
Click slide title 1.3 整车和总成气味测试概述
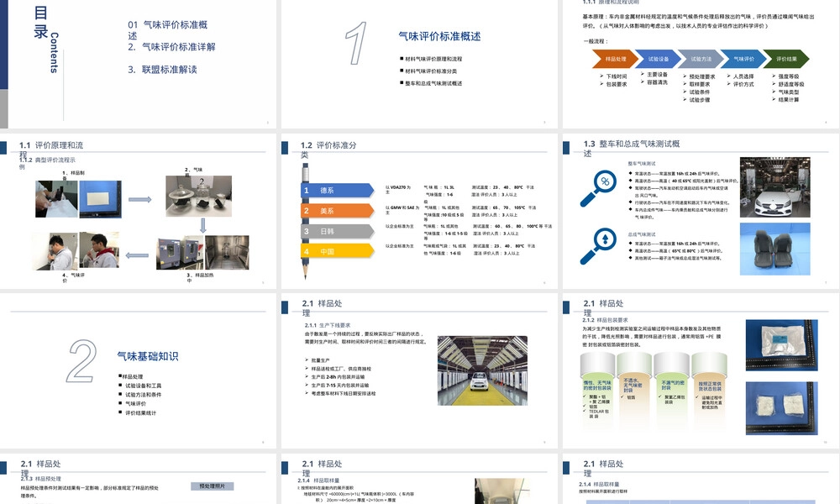coord(632,149)
